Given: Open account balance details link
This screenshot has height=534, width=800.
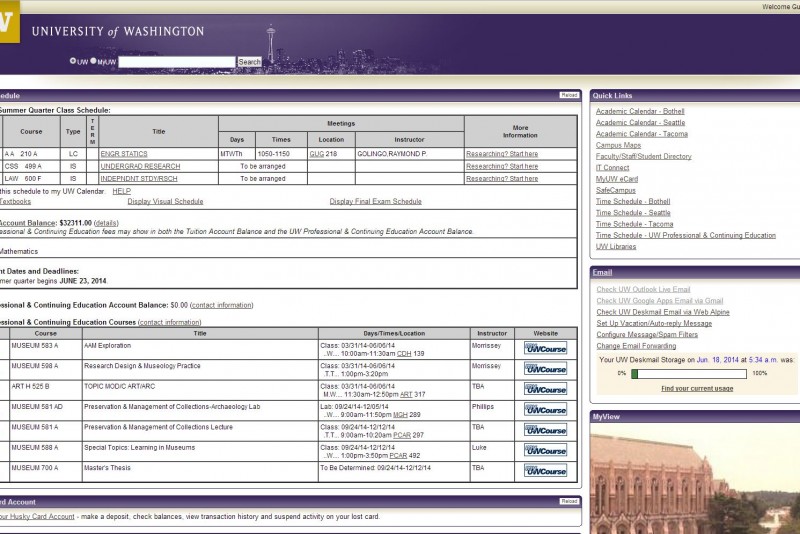Looking at the screenshot, I should (x=106, y=223).
